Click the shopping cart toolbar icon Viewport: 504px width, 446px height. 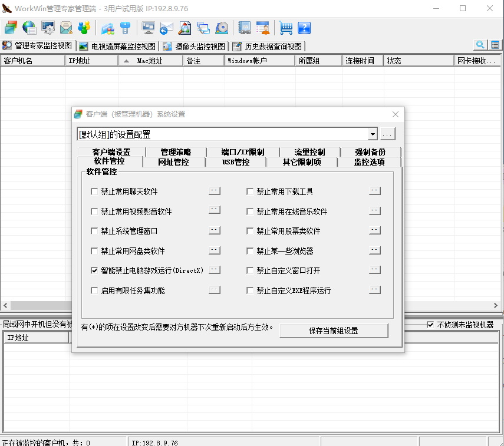[286, 28]
